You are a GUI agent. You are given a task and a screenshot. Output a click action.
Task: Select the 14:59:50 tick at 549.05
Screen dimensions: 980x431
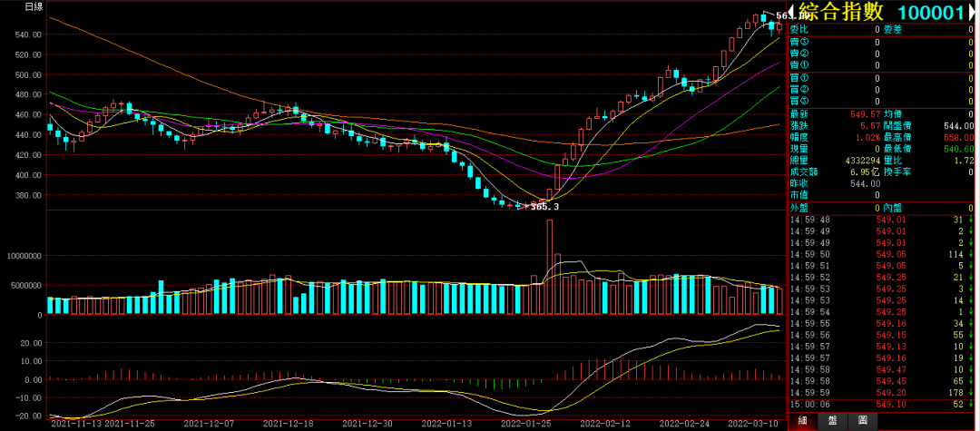[x=881, y=254]
